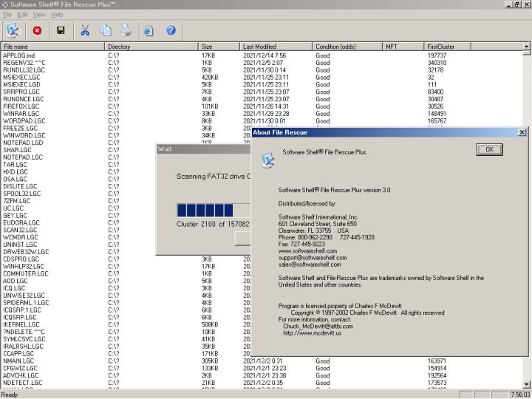
Task: Open the Help menu
Action: (57, 15)
